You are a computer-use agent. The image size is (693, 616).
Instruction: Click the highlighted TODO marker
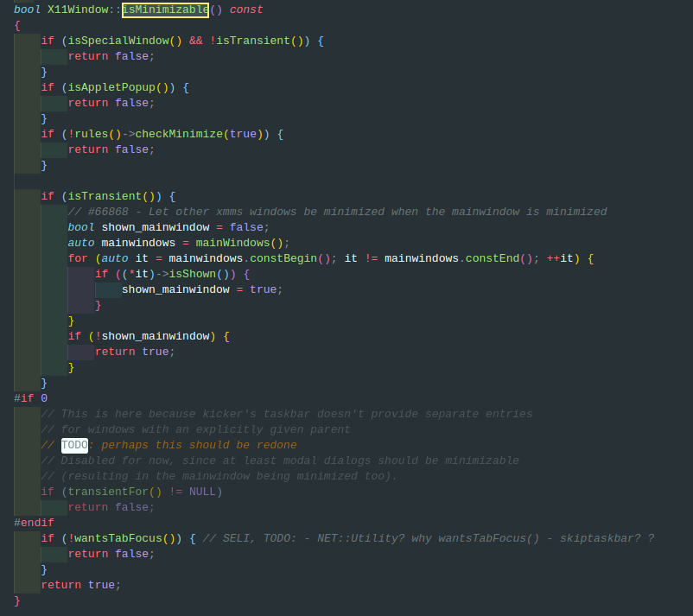(74, 445)
